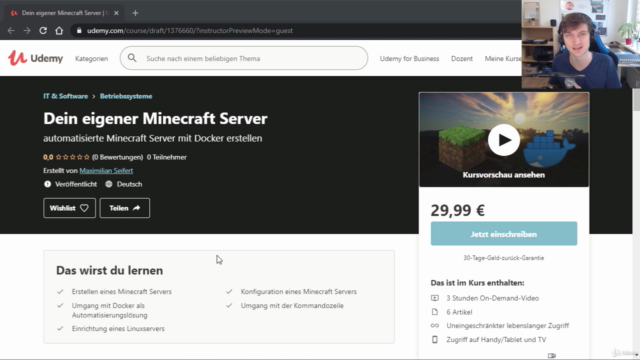Click Kursvorschau ansehen text

504,175
